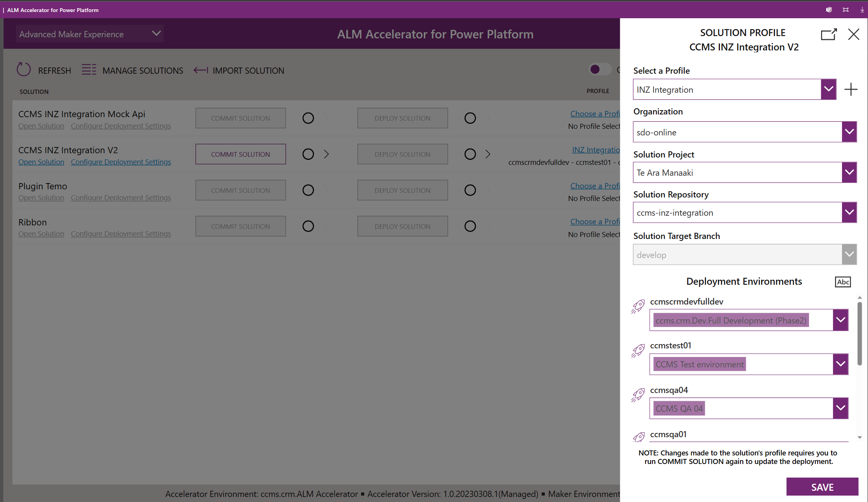
Task: Click Configure Deployment Settings under Ribbon
Action: coord(121,234)
